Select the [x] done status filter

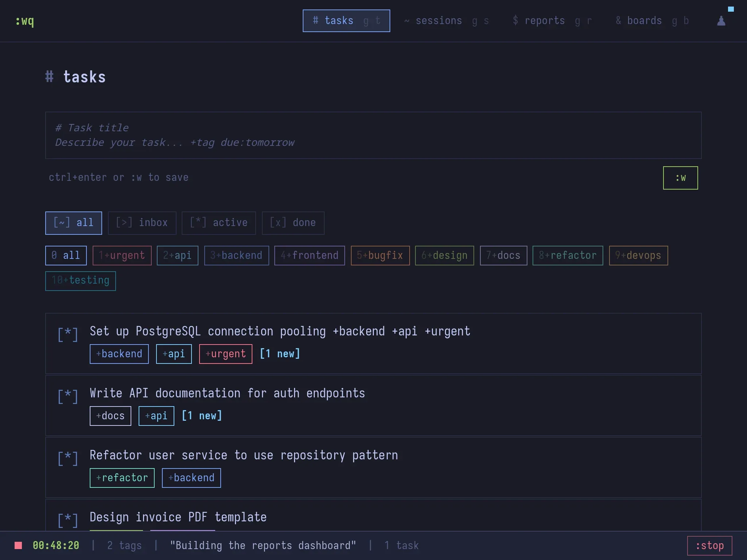(x=293, y=223)
